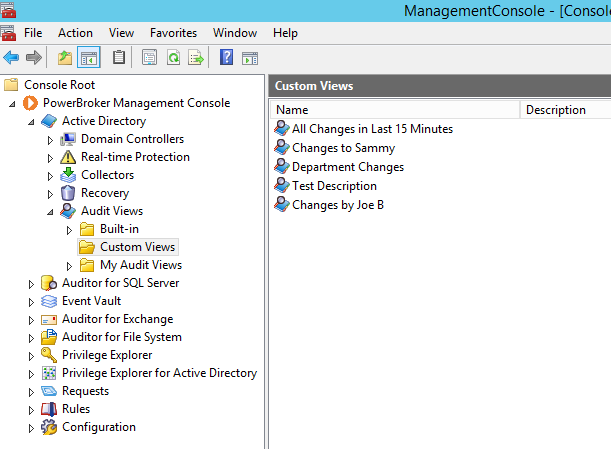This screenshot has height=449, width=611.
Task: Open the Favorites menu
Action: pyautogui.click(x=174, y=33)
